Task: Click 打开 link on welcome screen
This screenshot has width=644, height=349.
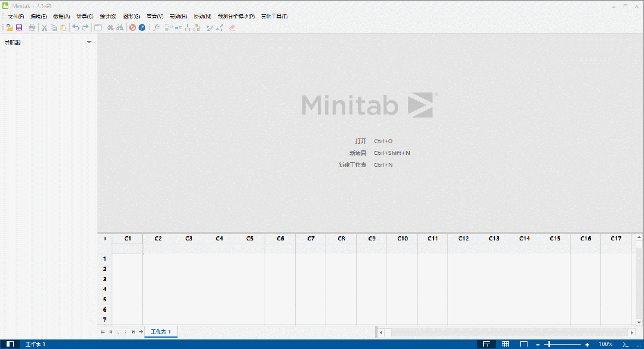Action: (360, 141)
